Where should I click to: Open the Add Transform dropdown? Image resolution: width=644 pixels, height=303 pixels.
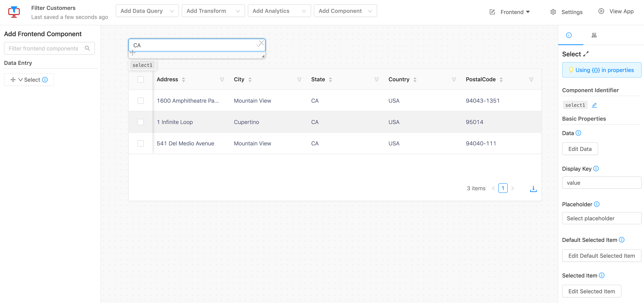[213, 11]
